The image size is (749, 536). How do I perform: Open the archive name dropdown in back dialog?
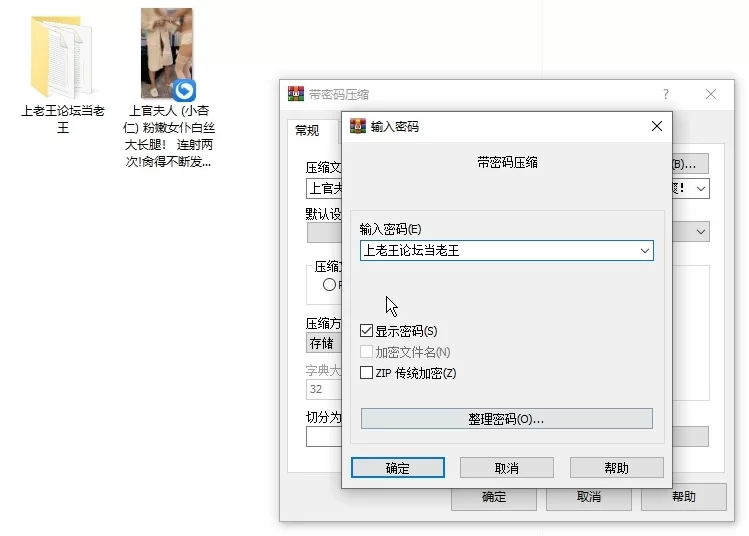701,188
